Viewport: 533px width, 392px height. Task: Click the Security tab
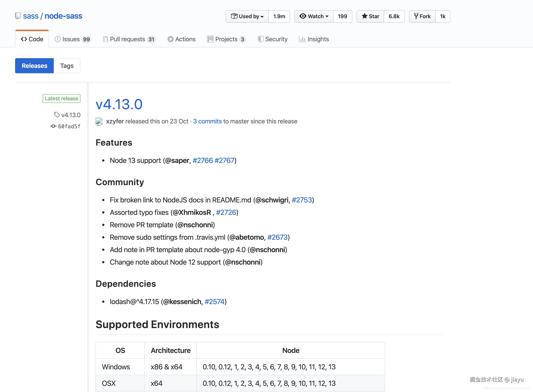tap(272, 39)
